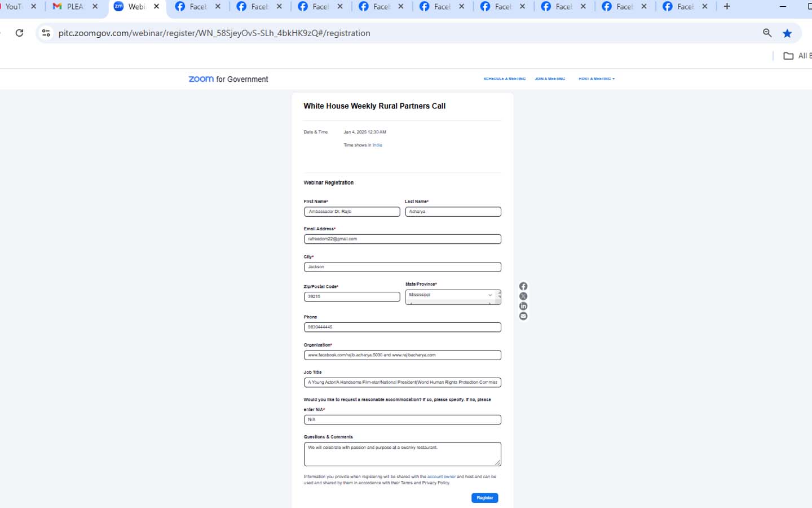812x508 pixels.
Task: Click the Register button
Action: [x=485, y=498]
